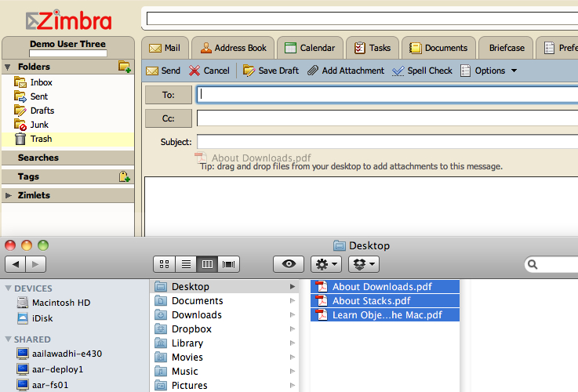The height and width of the screenshot is (392, 578).
Task: Go to the Briefcase tab
Action: point(506,48)
